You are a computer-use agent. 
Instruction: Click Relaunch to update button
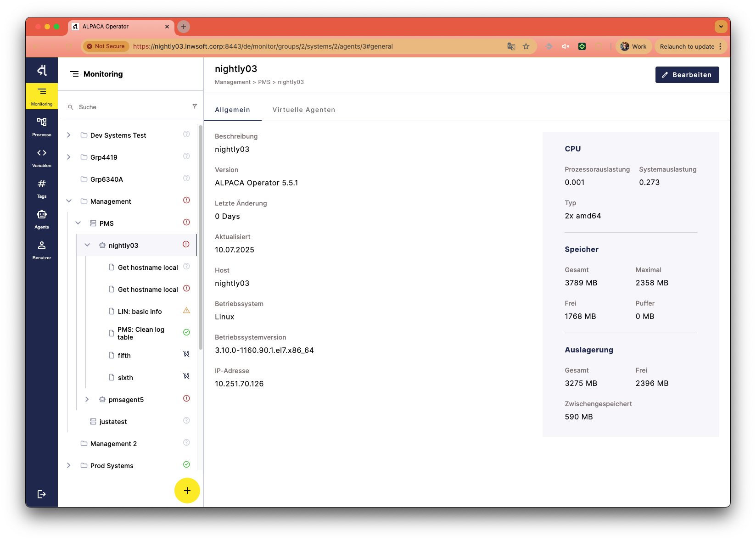click(x=691, y=46)
